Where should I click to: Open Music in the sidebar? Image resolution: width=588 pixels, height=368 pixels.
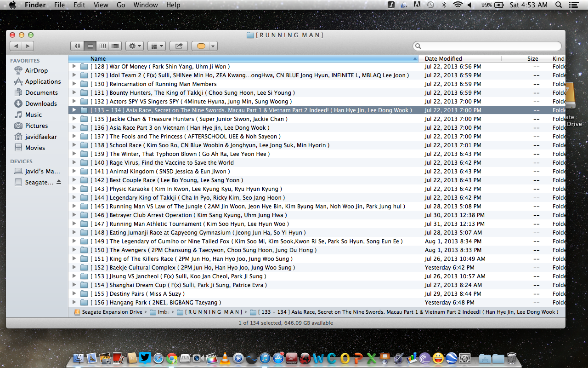coord(34,115)
